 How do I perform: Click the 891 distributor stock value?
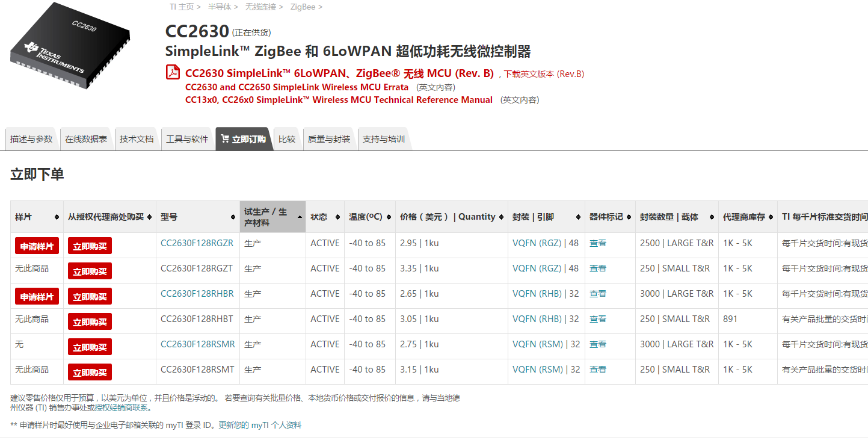coord(730,319)
